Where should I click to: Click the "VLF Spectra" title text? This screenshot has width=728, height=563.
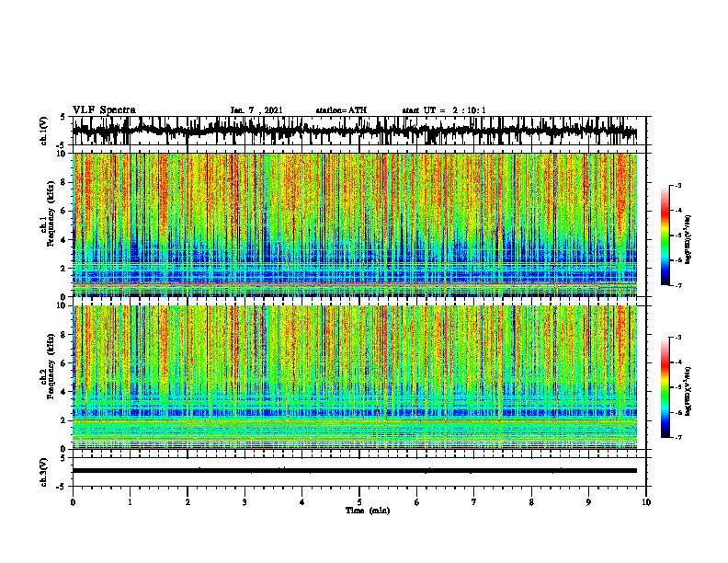tap(104, 110)
